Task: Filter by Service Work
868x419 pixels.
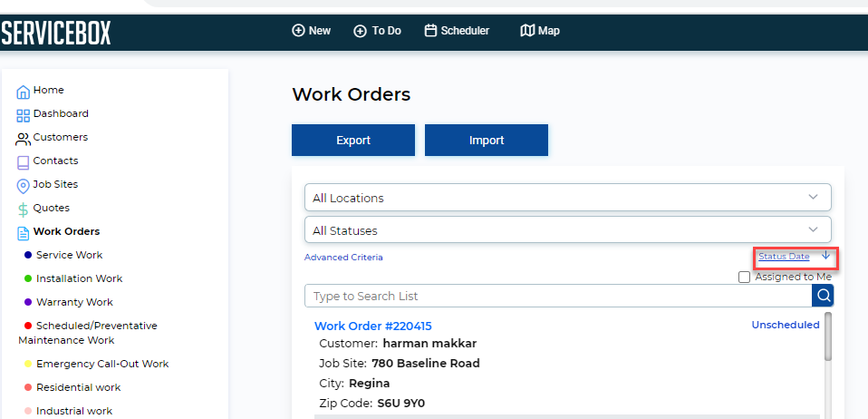Action: click(x=70, y=255)
